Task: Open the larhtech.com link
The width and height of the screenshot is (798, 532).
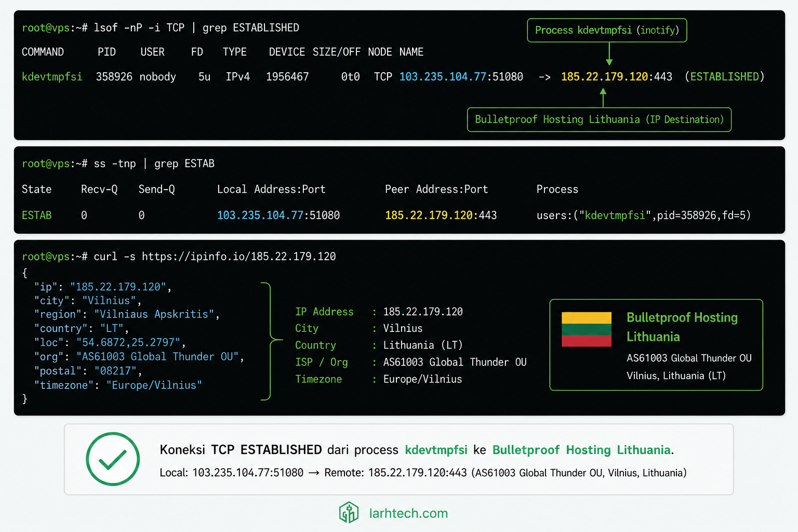Action: (x=408, y=513)
